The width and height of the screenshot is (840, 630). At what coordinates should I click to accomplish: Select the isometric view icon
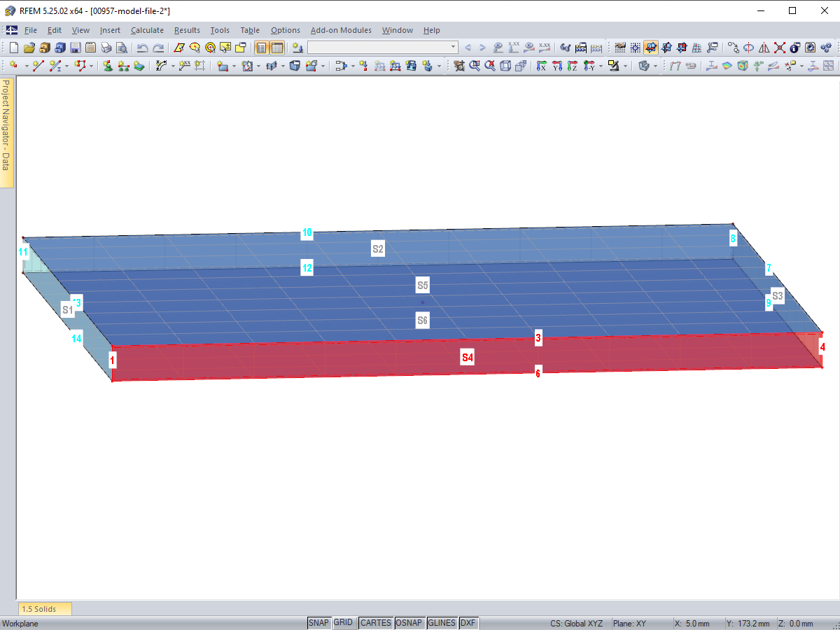504,65
